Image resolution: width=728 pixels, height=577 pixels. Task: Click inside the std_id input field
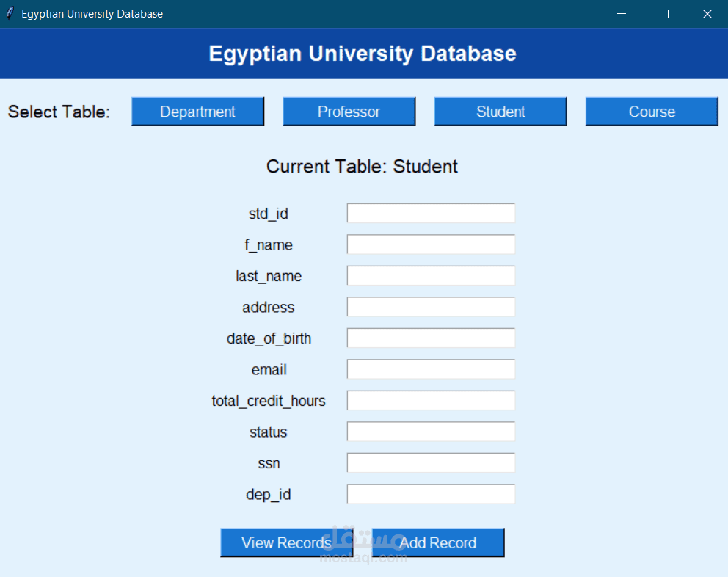pyautogui.click(x=430, y=212)
